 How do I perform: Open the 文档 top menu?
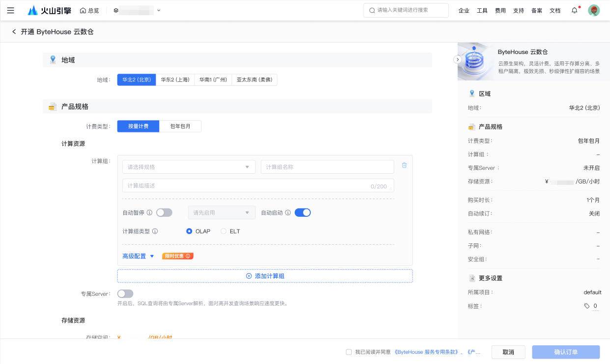555,10
